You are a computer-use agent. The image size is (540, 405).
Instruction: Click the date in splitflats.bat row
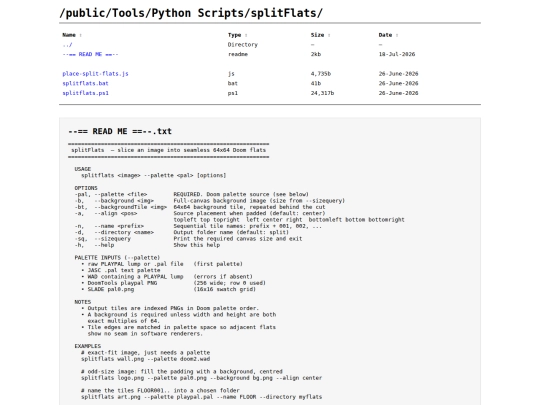tap(398, 83)
